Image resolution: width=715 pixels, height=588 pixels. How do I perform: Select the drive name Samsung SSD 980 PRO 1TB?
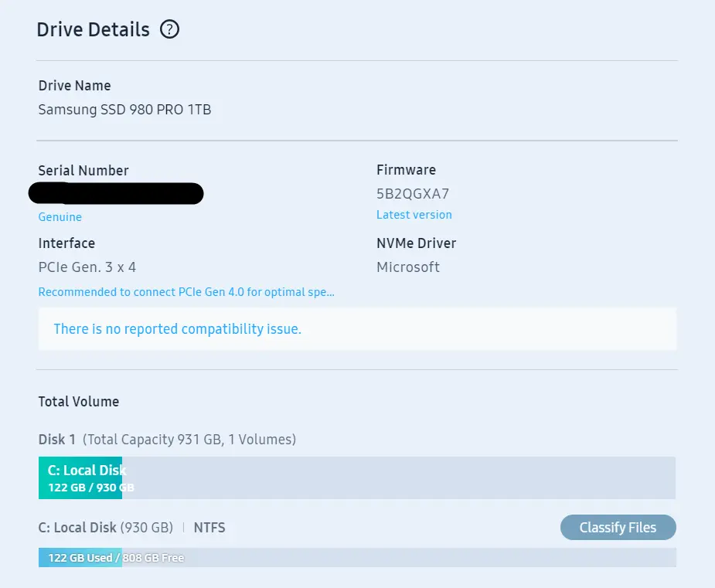[x=124, y=110]
